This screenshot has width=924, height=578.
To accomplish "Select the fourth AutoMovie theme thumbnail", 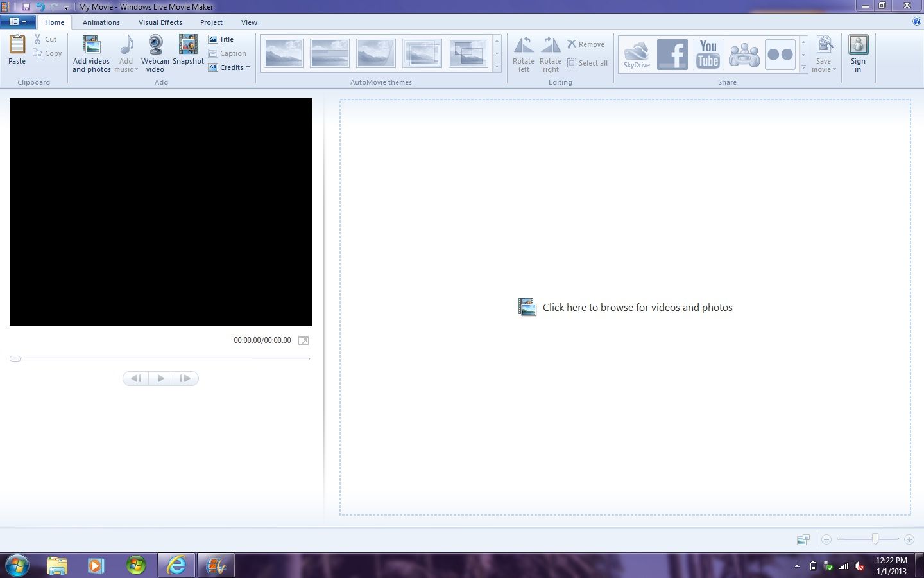I will click(x=422, y=53).
